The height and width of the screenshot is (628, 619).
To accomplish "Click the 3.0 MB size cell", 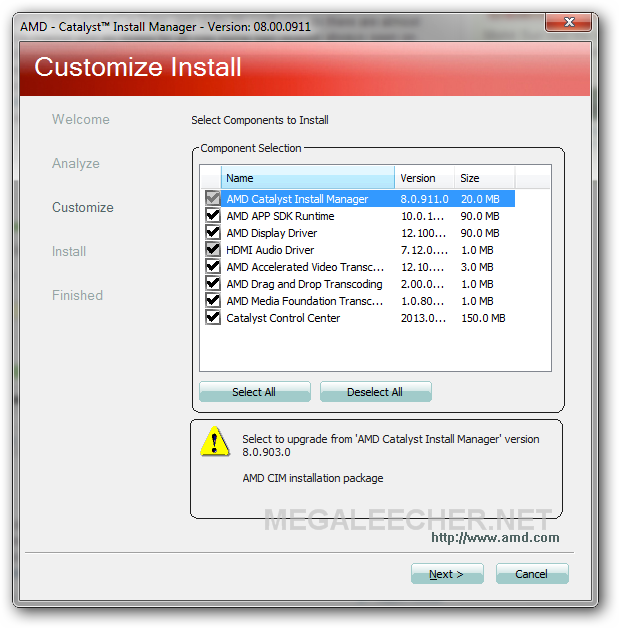I will coord(477,267).
